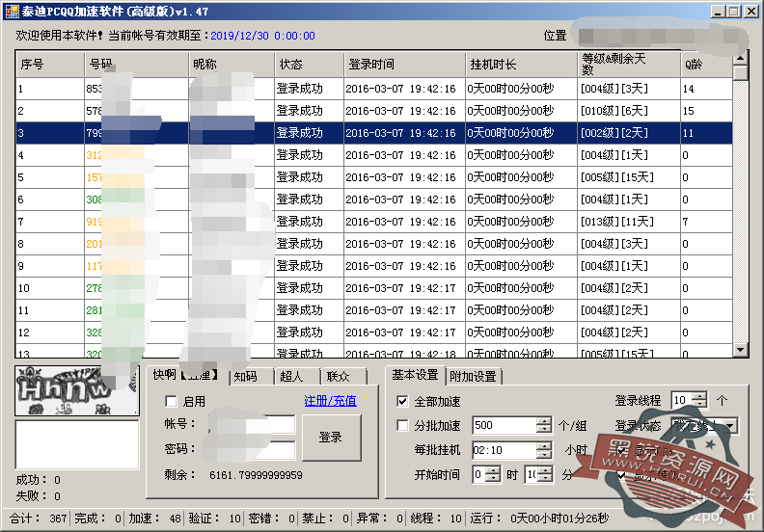Click the 登录 button
This screenshot has width=764, height=532.
[x=331, y=438]
